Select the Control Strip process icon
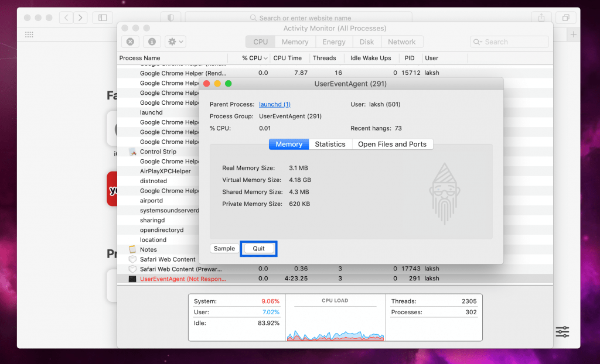Viewport: 600px width, 364px height. (x=132, y=152)
